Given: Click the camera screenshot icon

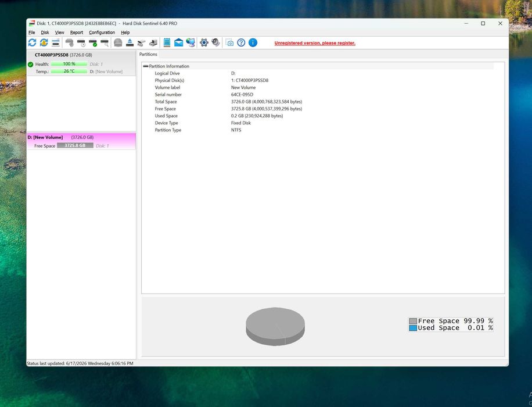Looking at the screenshot, I should (229, 43).
